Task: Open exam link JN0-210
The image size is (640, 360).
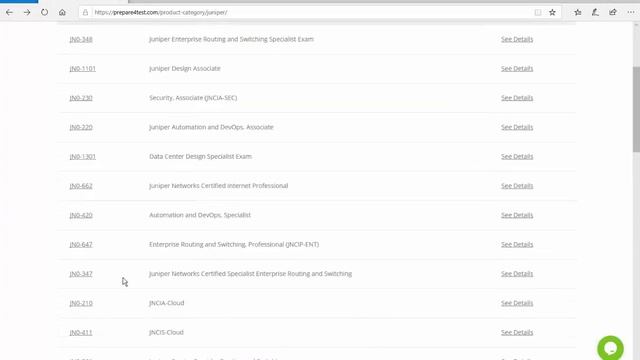Action: [81, 303]
